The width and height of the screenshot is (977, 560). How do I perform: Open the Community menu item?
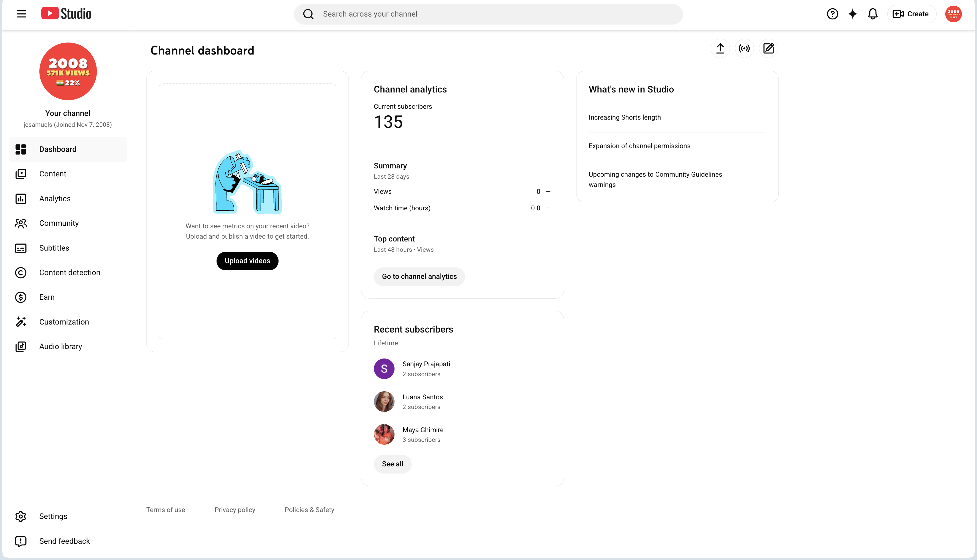pyautogui.click(x=68, y=223)
